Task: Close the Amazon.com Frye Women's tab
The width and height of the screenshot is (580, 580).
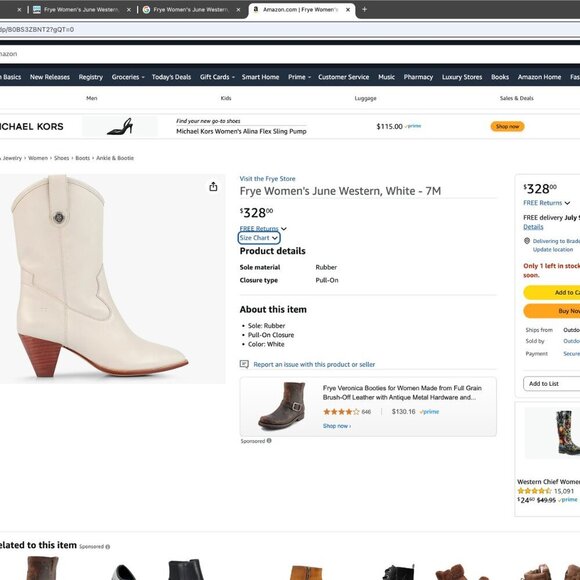Action: pos(348,10)
